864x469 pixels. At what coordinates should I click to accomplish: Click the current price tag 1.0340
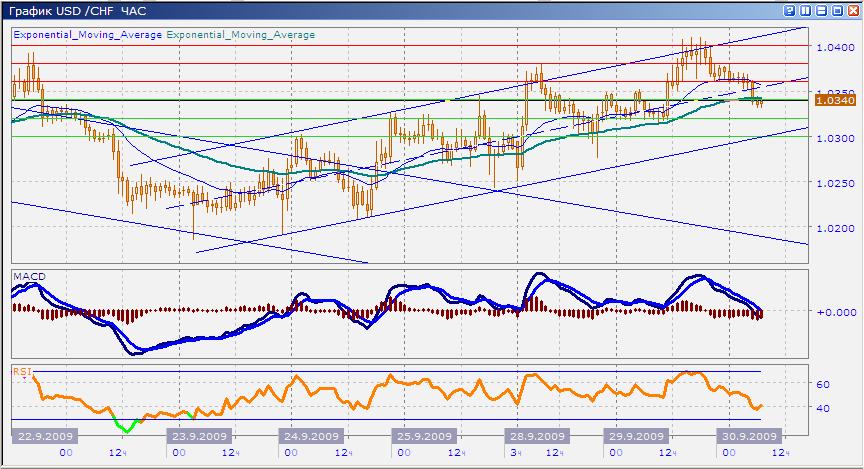coord(835,100)
